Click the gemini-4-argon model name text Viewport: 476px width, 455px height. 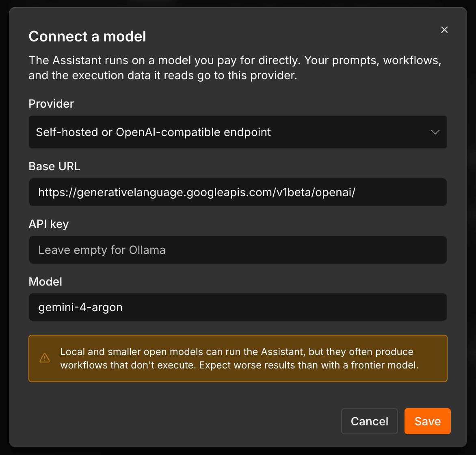coord(80,308)
